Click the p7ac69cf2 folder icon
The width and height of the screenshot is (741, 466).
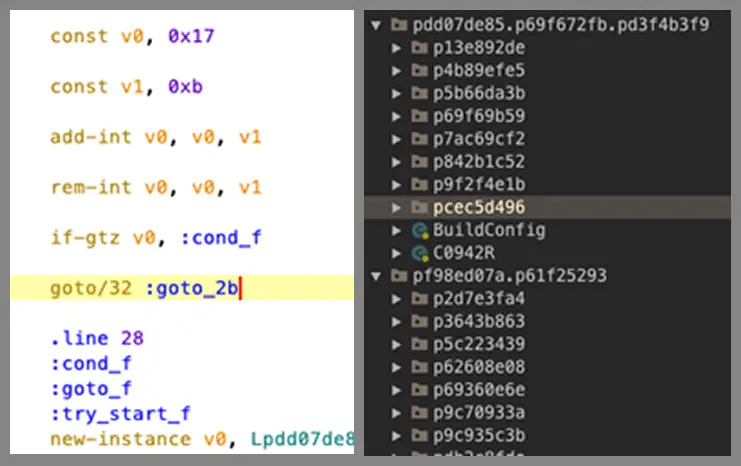click(419, 138)
